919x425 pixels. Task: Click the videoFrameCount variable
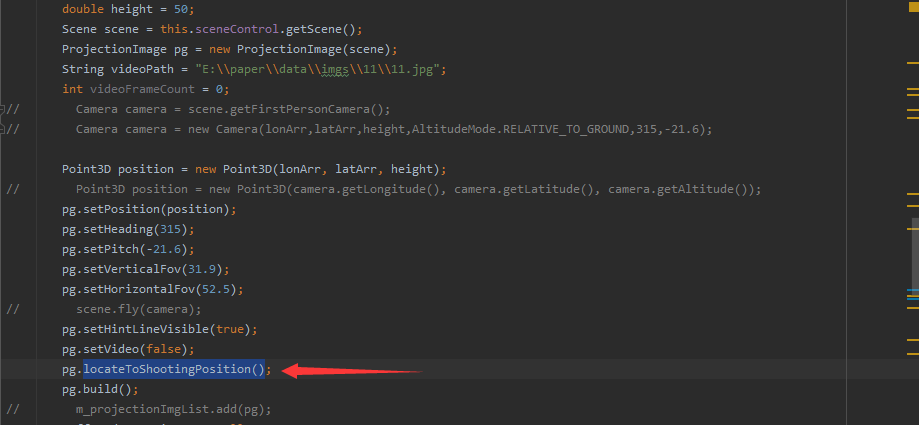142,89
